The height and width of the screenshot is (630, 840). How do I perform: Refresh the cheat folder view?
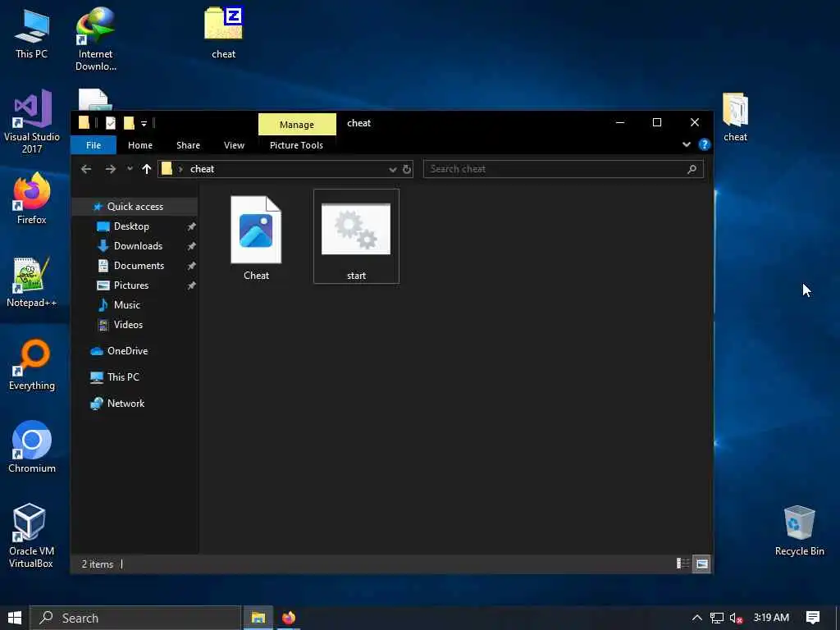[x=407, y=169]
